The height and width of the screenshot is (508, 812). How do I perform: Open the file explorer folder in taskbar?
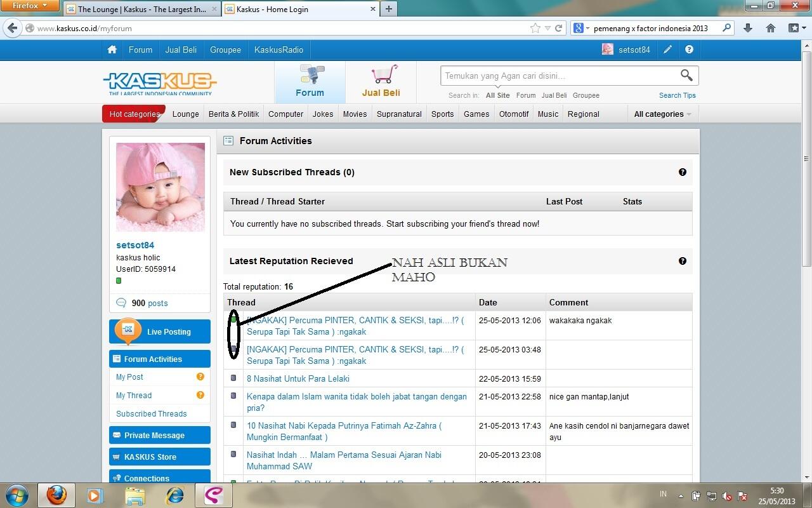134,495
